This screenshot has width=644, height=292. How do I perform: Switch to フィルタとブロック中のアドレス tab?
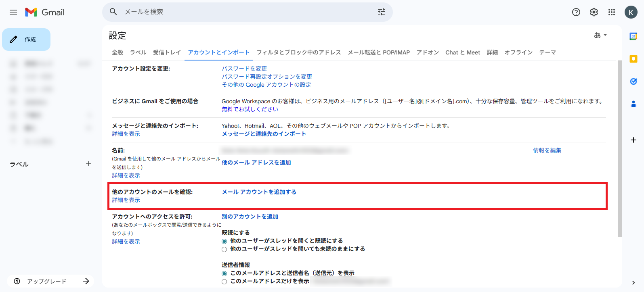pos(298,52)
